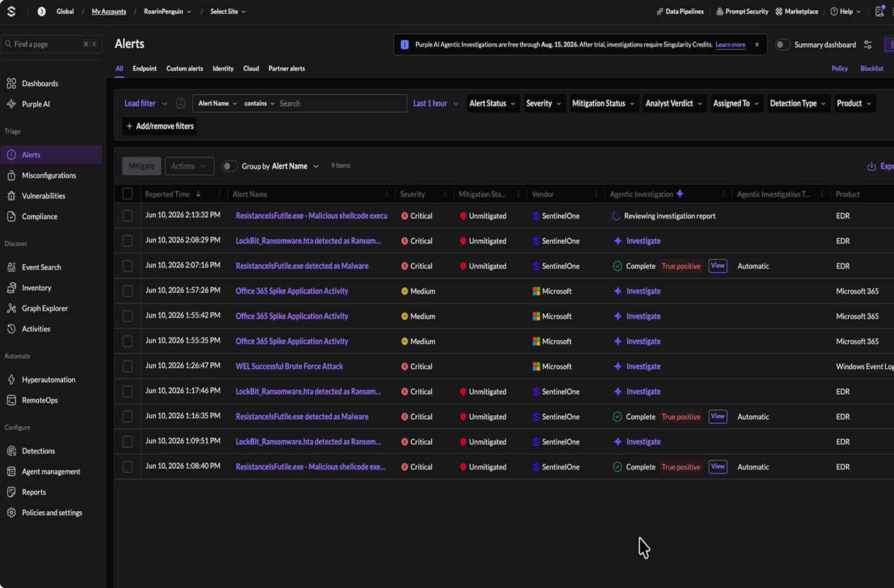The width and height of the screenshot is (894, 588).
Task: Switch to the Cloud tab
Action: 251,68
